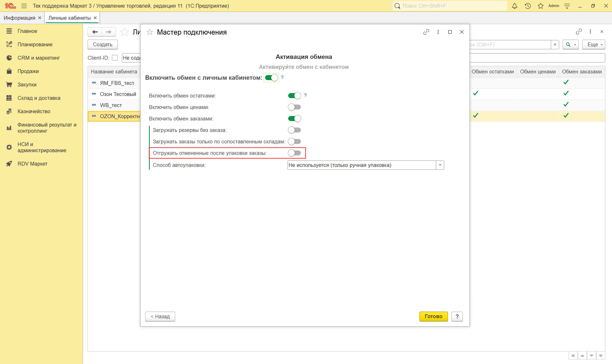Click the copy link icon in wizard dialog
The image size is (612, 364).
click(426, 32)
